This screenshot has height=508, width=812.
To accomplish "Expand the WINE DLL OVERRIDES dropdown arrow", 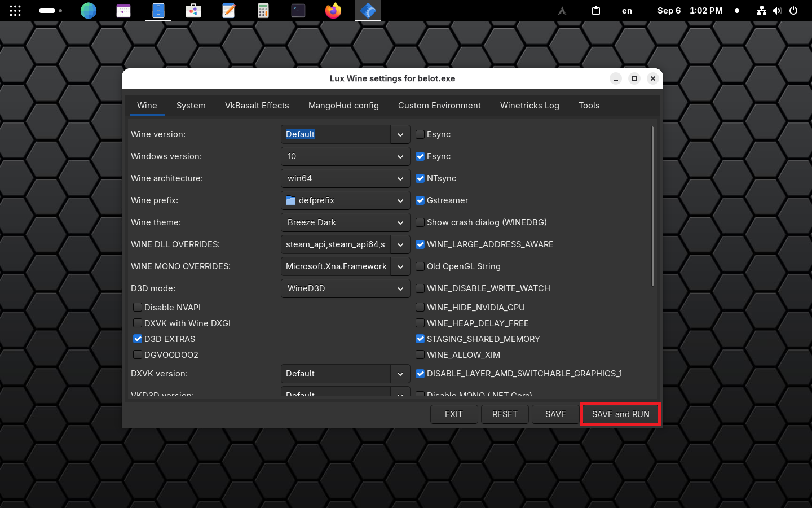I will 400,244.
